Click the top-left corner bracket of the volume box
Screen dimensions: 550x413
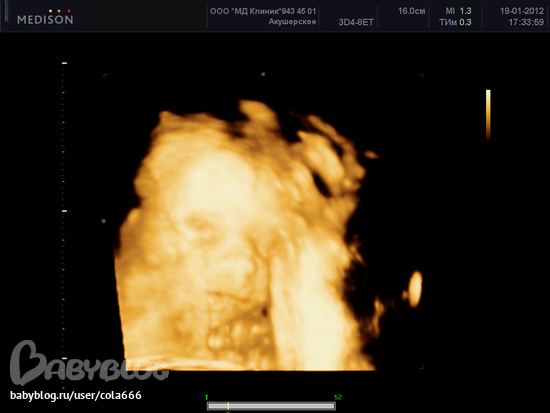click(x=105, y=76)
